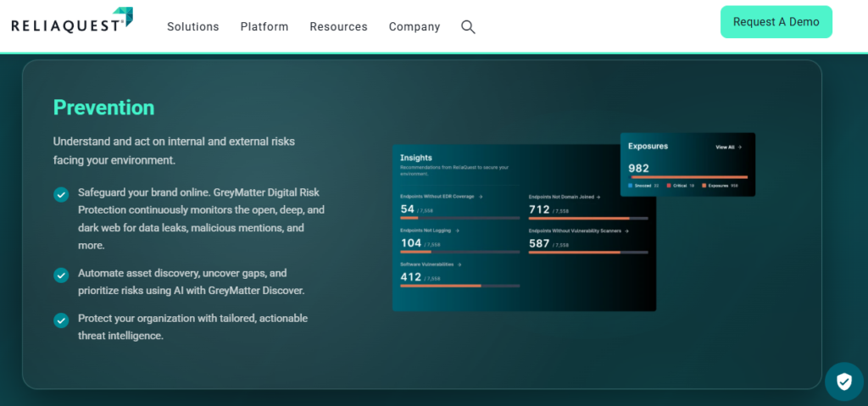Click progress bar under 412 value
The width and height of the screenshot is (868, 406).
[x=460, y=286]
